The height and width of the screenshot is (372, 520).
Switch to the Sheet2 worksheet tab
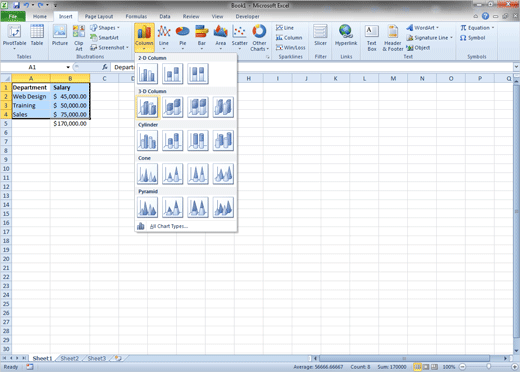coord(69,358)
